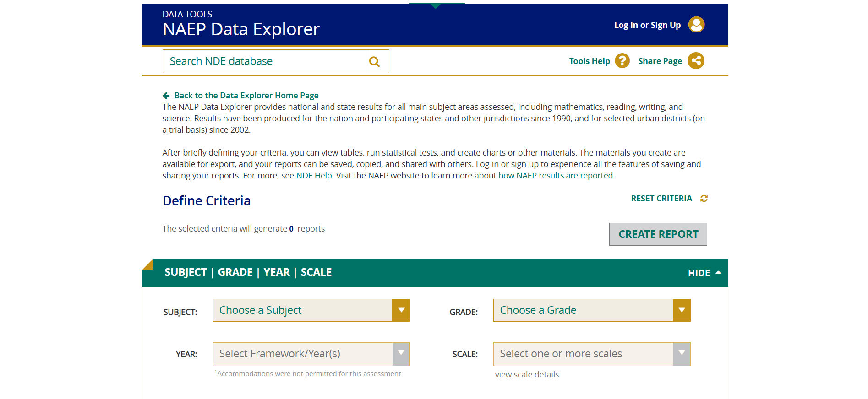Viewport: 868px width, 399px height.
Task: Click the accommodations footnote text
Action: click(307, 373)
